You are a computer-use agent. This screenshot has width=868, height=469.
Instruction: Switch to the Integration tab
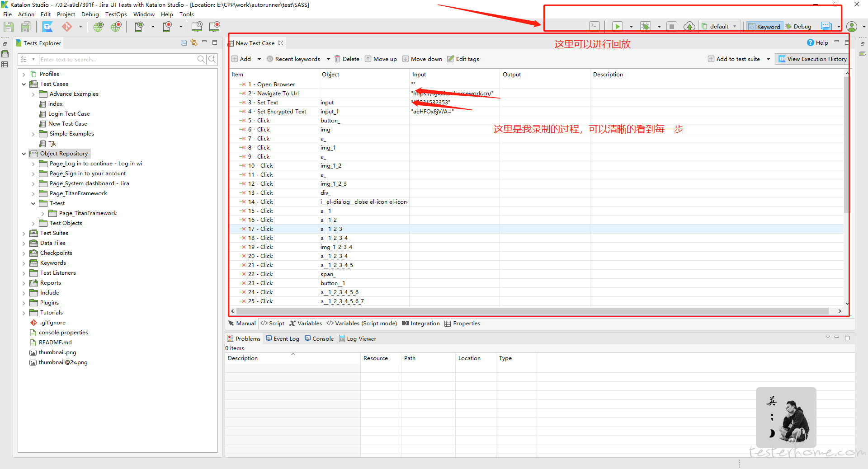pyautogui.click(x=421, y=324)
